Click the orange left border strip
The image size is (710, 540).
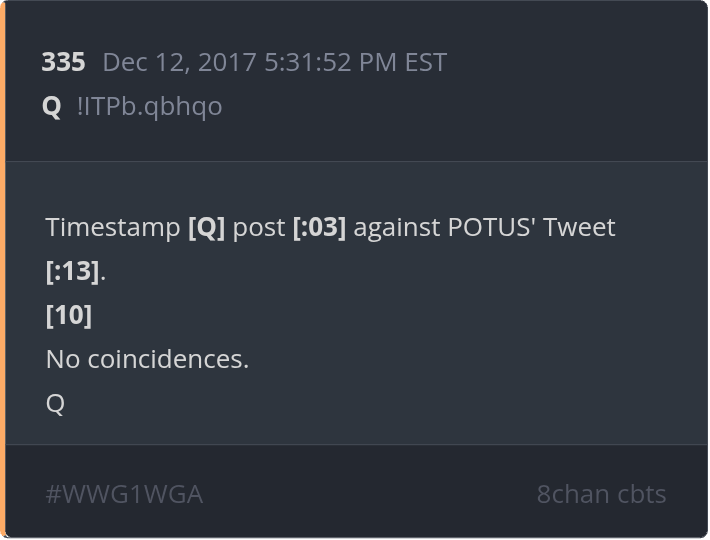3,270
